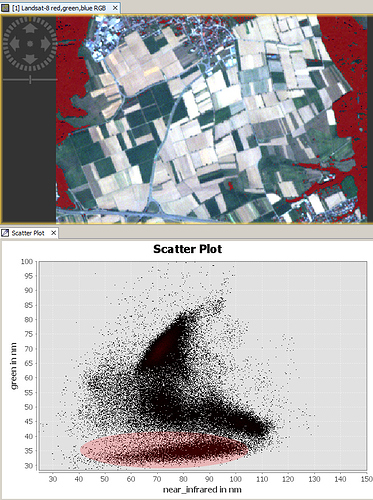Click the pan right arrow in navigation control
This screenshot has width=373, height=500.
tap(45, 44)
